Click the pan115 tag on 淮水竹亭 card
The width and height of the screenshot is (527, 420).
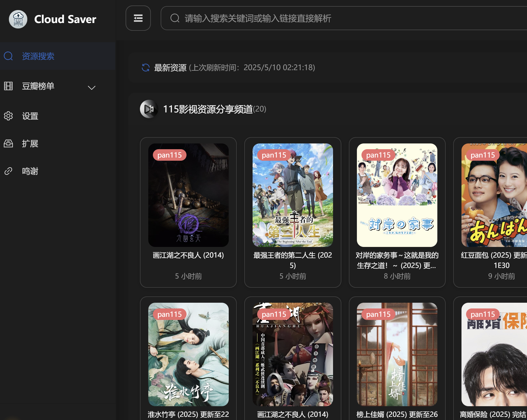(x=170, y=314)
